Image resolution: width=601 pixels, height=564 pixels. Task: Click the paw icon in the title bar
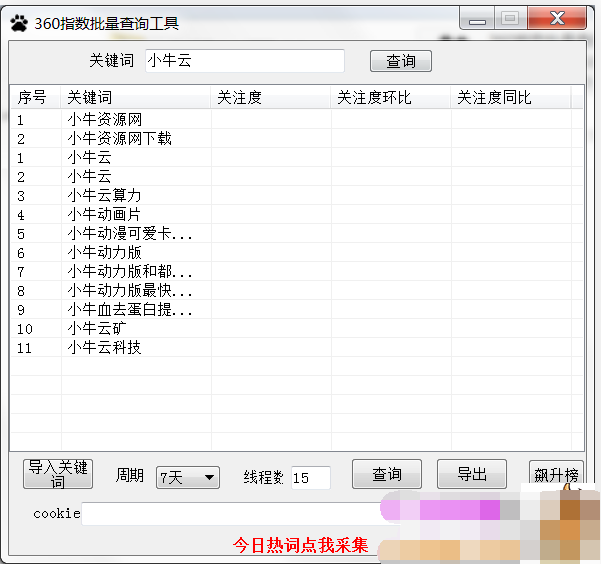19,21
